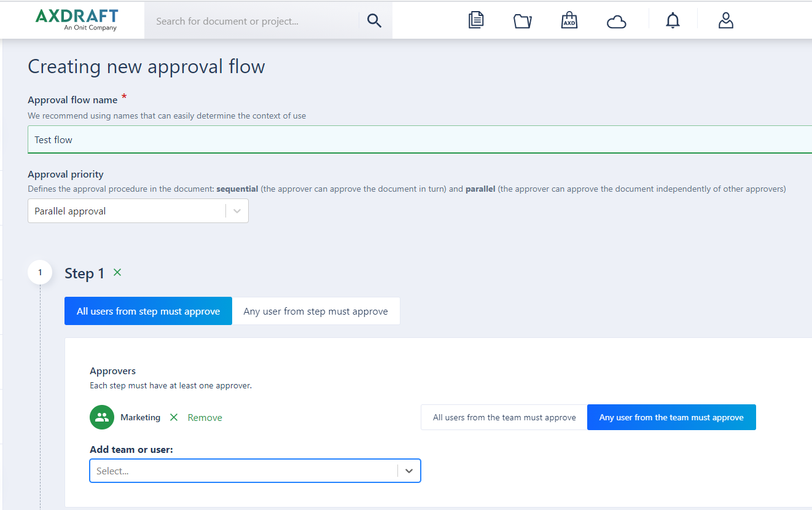This screenshot has height=510, width=812.
Task: Open the AXD shopping bag icon
Action: pos(569,20)
